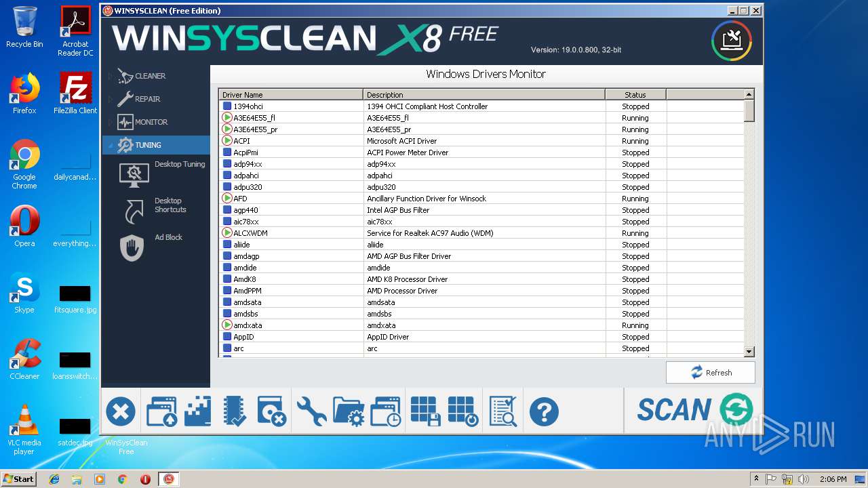Viewport: 868px width, 488px height.
Task: Sort by Driver Name column header
Action: (291, 95)
